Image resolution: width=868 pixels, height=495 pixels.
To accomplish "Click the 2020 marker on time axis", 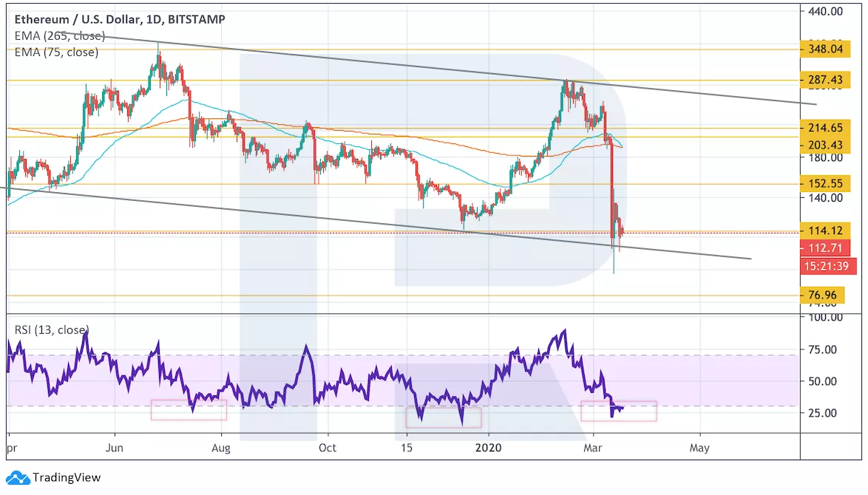I will point(487,448).
